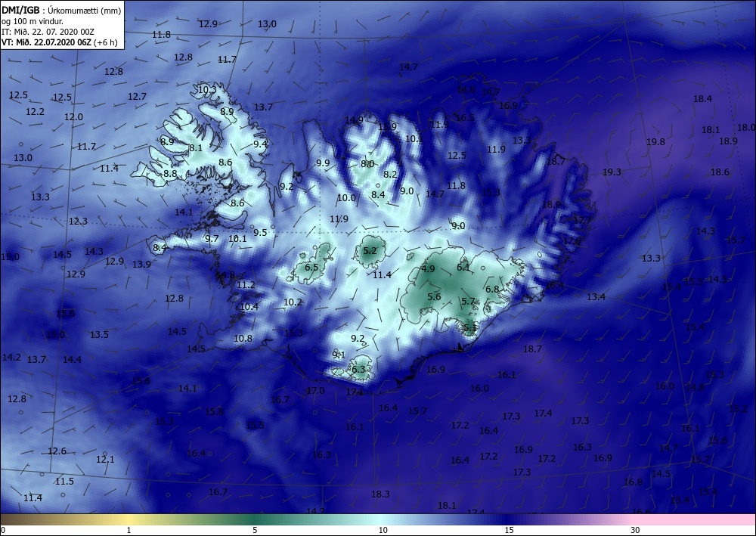Click the map value "16.8"
This screenshot has height=536, width=756.
[x=633, y=482]
